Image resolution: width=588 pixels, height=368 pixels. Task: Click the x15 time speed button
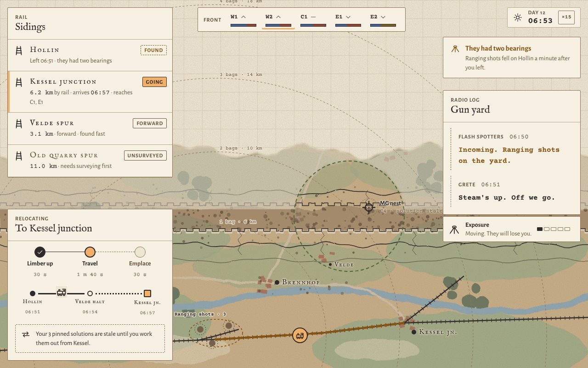pos(566,17)
